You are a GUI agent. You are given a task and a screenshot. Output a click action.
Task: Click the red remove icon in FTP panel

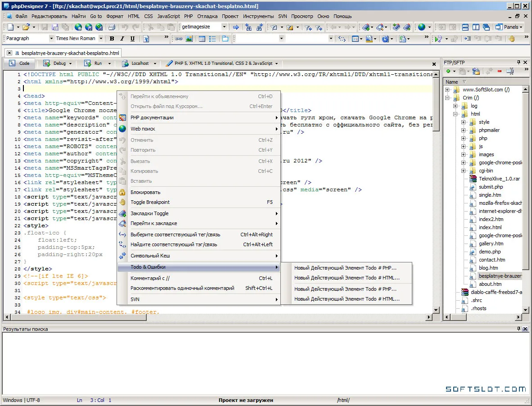click(500, 71)
